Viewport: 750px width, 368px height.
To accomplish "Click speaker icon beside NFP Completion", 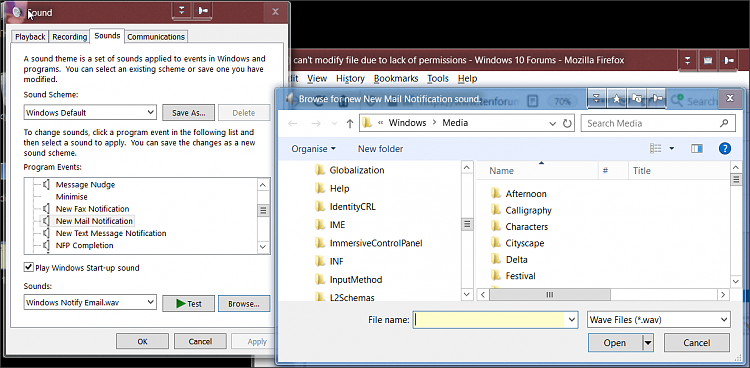I will coord(46,245).
